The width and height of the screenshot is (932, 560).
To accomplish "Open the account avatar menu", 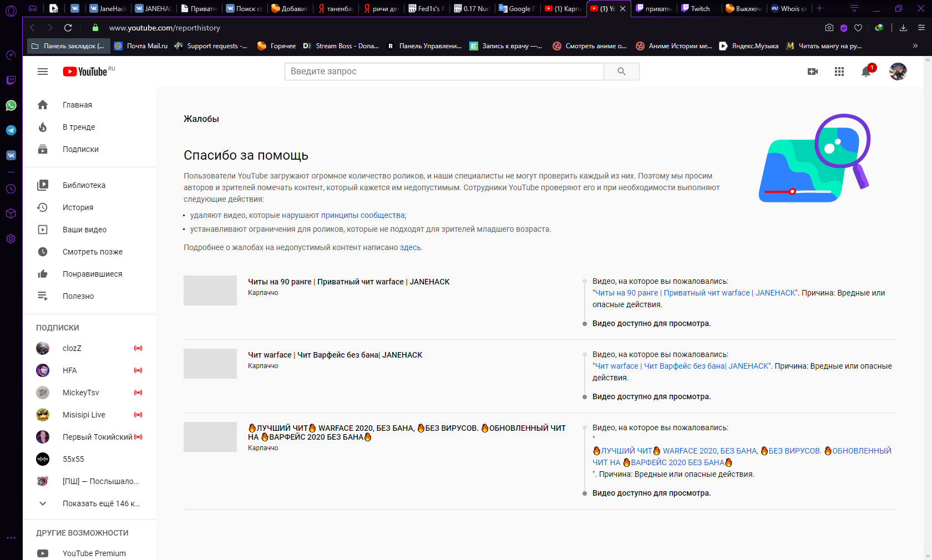I will (x=898, y=72).
